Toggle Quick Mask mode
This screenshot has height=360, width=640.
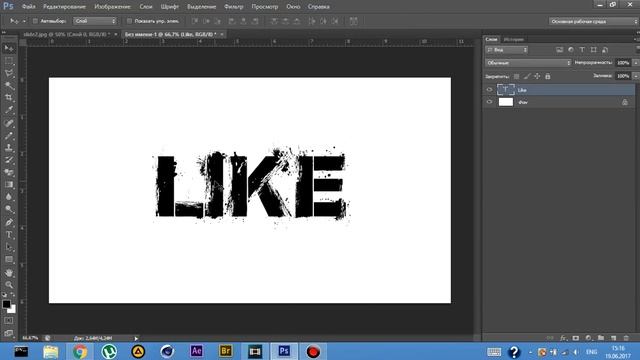click(9, 321)
